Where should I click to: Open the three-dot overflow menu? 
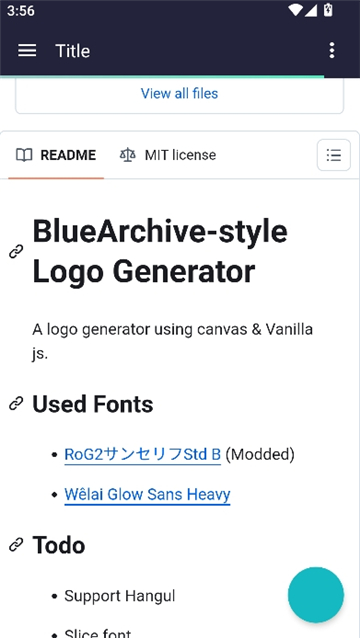(332, 50)
